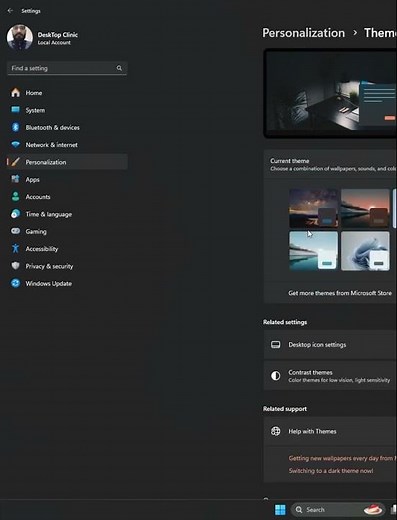Click the Related settings heading
The image size is (397, 520).
point(285,322)
